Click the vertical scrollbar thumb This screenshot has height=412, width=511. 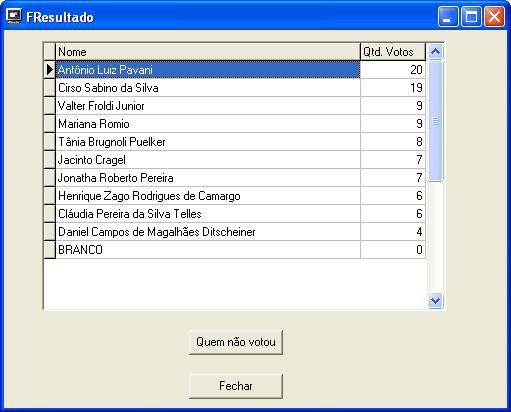[435, 121]
